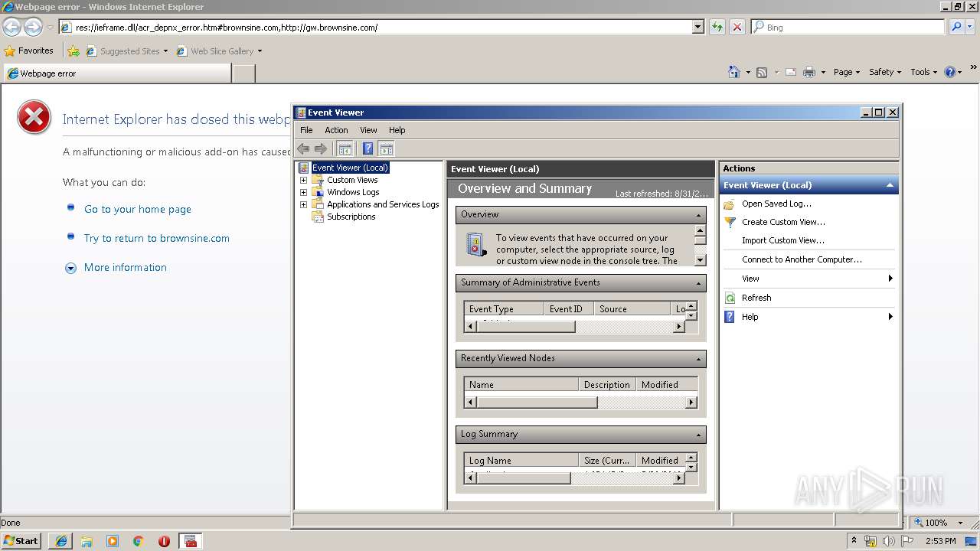Image resolution: width=980 pixels, height=551 pixels.
Task: Open the Help submenu in Actions pane
Action: pyautogui.click(x=808, y=317)
